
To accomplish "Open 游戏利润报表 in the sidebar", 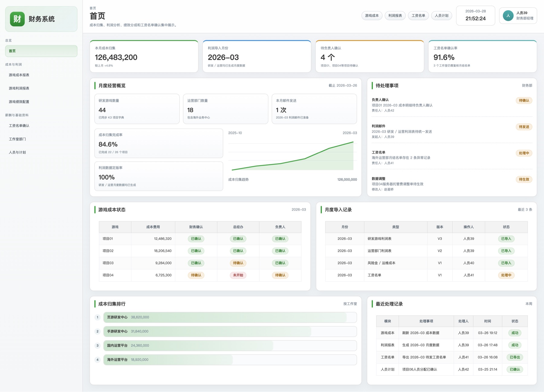I will pyautogui.click(x=19, y=88).
